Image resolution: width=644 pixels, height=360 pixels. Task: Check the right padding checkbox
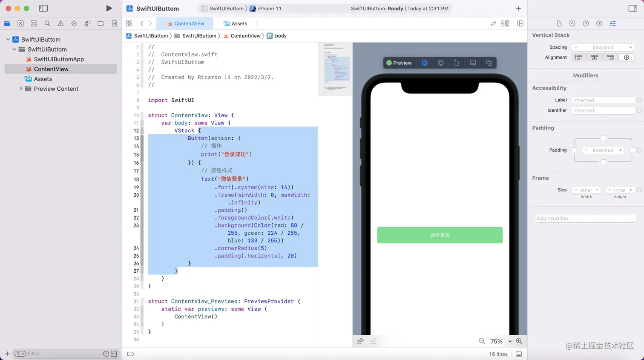632,150
